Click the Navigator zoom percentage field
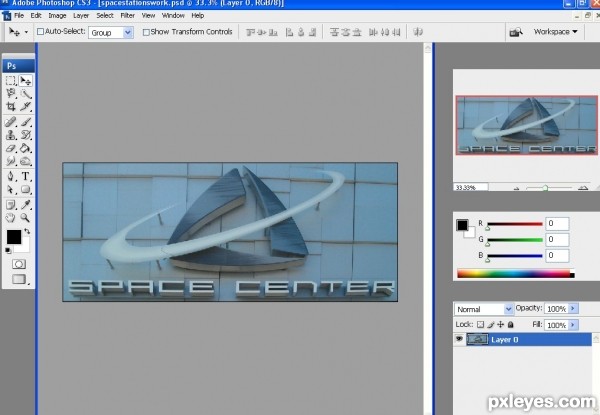The image size is (600, 415). click(471, 187)
